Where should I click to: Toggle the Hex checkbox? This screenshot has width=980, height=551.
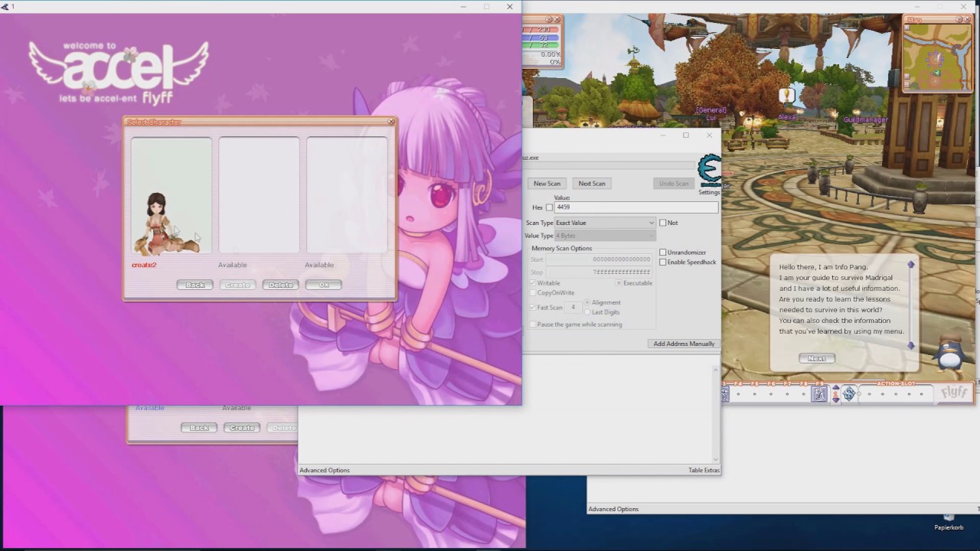pos(549,207)
